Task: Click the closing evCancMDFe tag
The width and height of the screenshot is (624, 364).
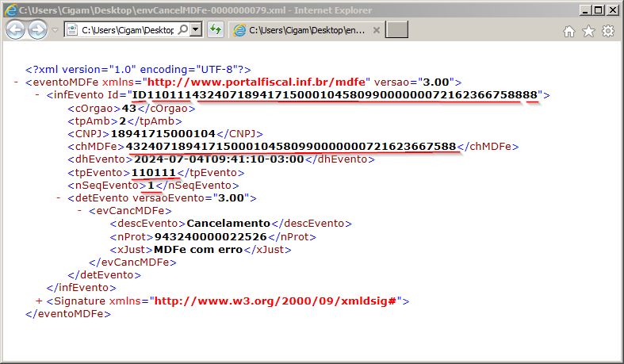Action: click(133, 262)
